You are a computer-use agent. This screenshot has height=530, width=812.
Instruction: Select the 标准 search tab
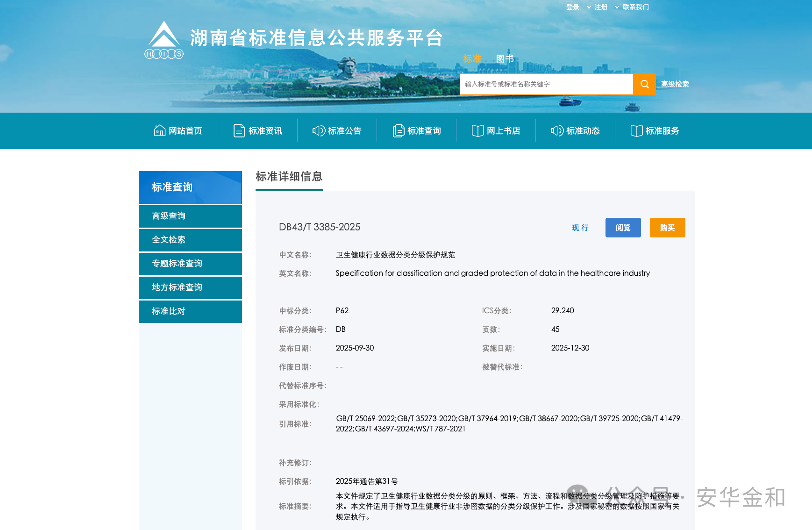(472, 59)
